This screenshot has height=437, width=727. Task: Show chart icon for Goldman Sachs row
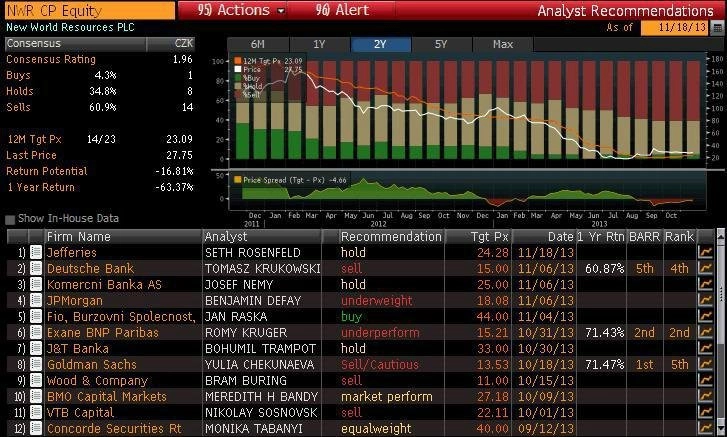[x=705, y=364]
